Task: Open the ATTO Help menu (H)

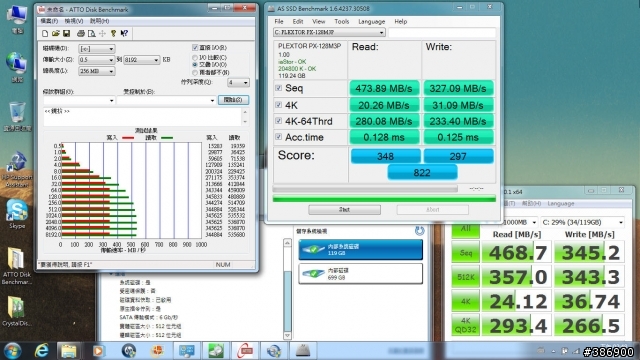Action: [x=99, y=21]
